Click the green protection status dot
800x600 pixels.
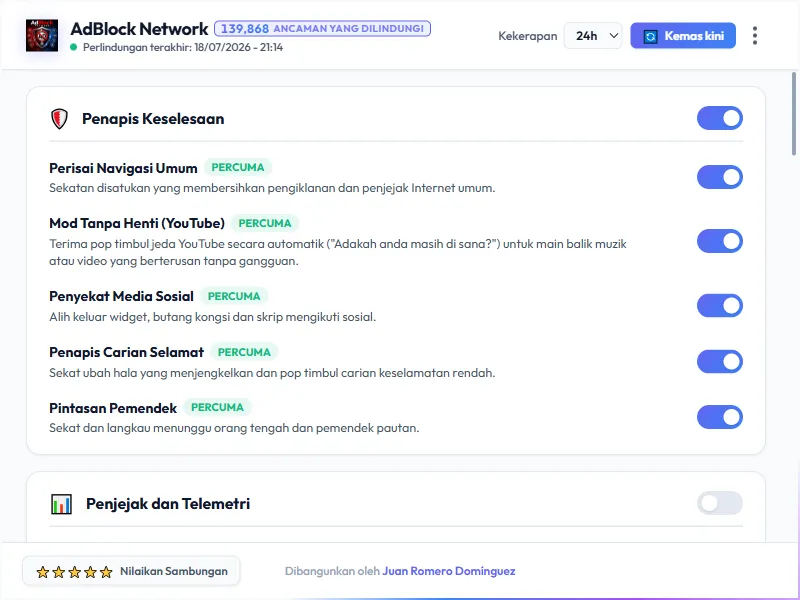pyautogui.click(x=73, y=47)
